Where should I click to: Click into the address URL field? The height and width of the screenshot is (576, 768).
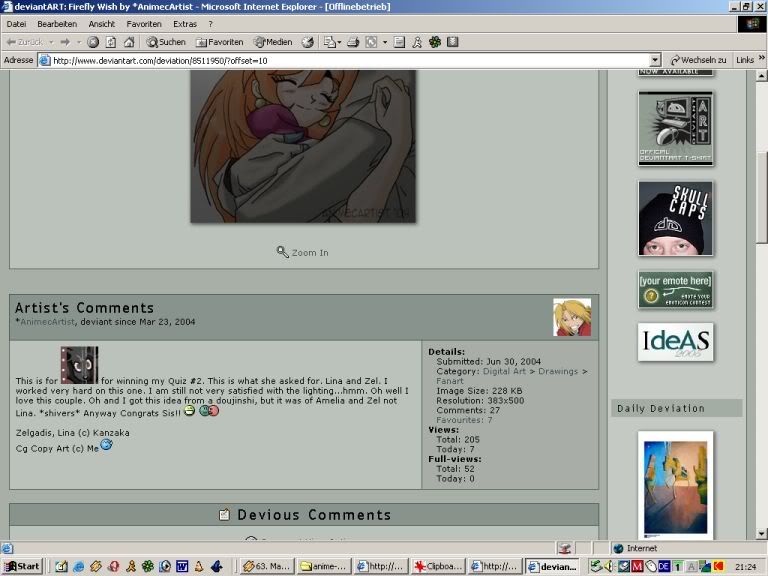(x=343, y=60)
